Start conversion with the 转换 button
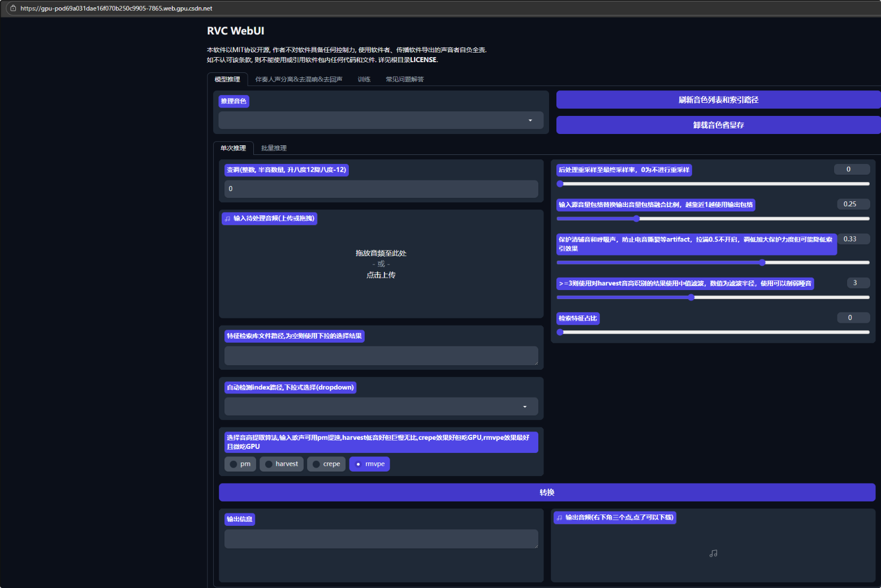Screen dimensions: 881x588 point(547,492)
